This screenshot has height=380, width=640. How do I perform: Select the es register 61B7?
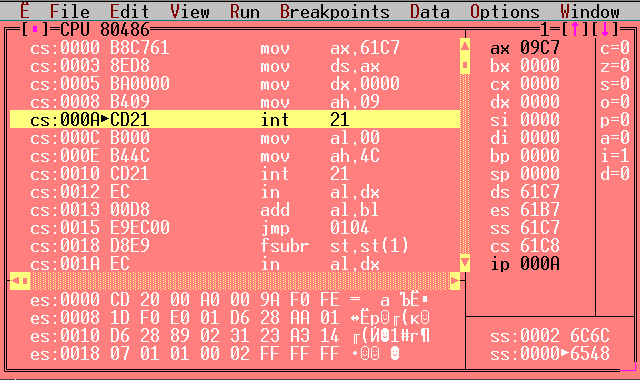pos(525,209)
